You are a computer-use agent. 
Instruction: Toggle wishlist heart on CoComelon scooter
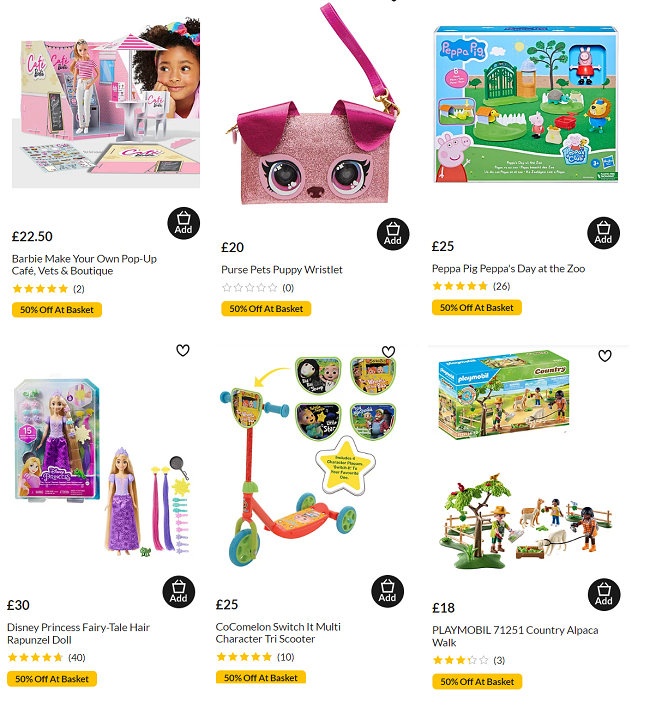(x=388, y=352)
